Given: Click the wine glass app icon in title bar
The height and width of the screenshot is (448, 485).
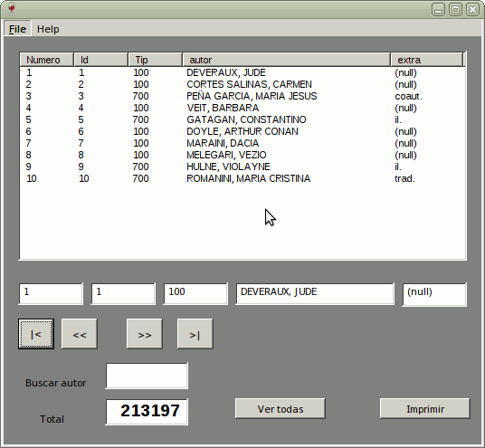Looking at the screenshot, I should click(x=12, y=9).
